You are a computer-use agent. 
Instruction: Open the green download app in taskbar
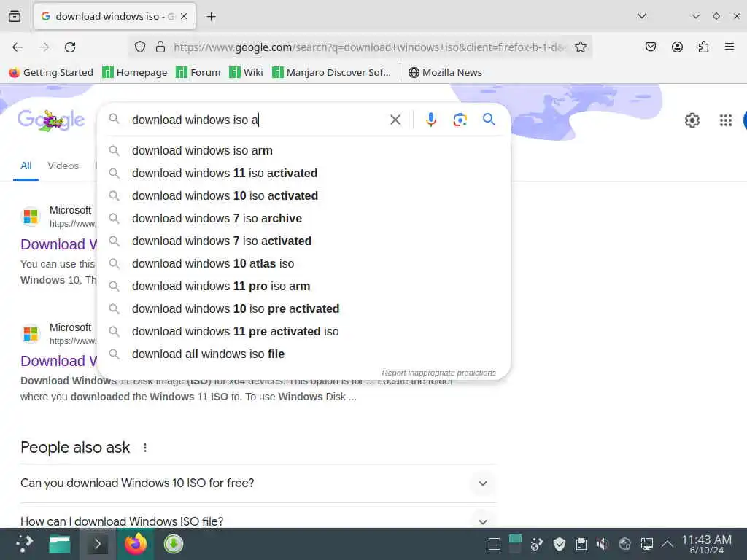tap(174, 544)
